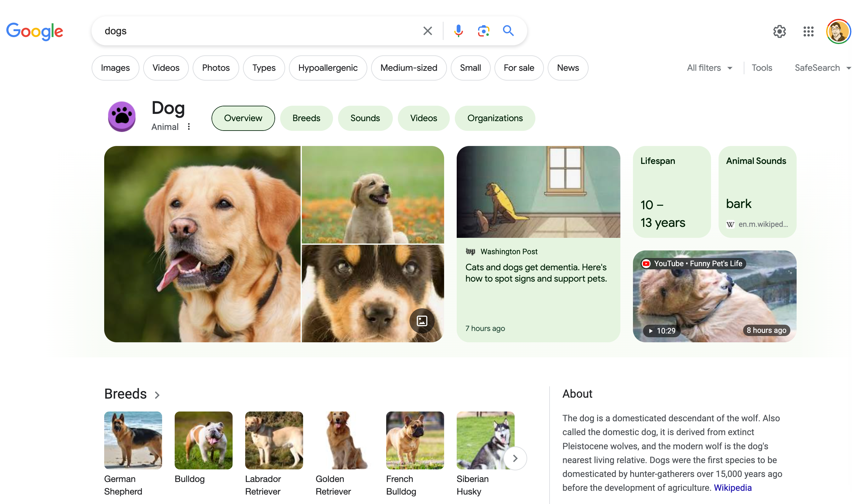Viewport: 858px width, 504px height.
Task: Click the microphone voice search icon
Action: (x=457, y=31)
